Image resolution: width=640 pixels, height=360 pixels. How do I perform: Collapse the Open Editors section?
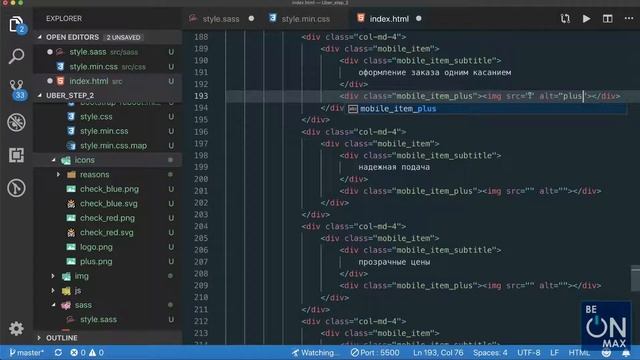coord(72,37)
